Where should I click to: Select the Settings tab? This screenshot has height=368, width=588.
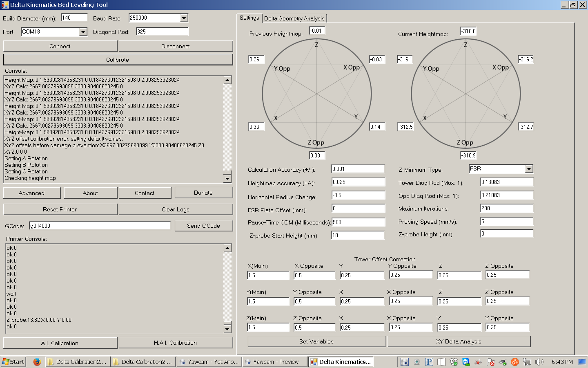tap(249, 18)
